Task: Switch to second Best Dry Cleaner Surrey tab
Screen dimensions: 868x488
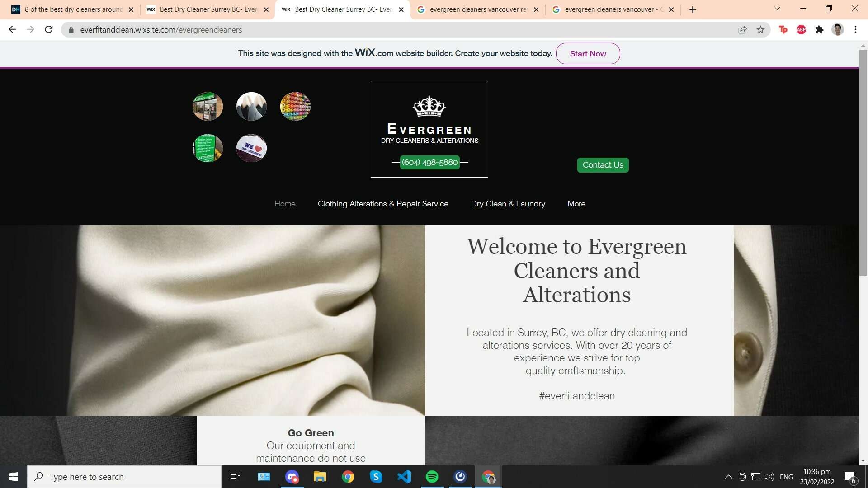Action: 342,9
